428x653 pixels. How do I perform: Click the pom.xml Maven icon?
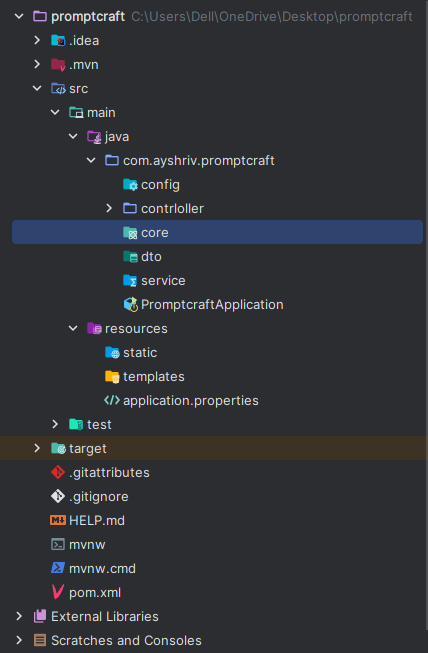tap(58, 592)
